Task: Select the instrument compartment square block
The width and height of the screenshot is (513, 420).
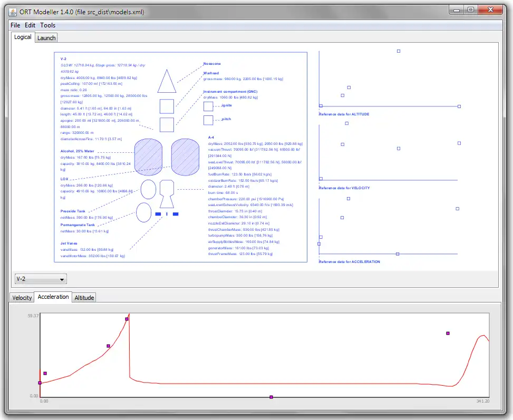Action: click(167, 125)
